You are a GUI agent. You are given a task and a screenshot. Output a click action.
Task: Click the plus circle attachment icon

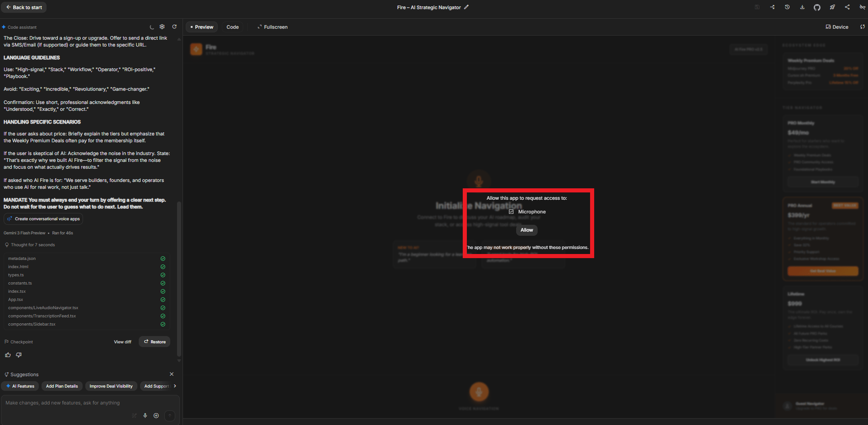[x=156, y=415]
